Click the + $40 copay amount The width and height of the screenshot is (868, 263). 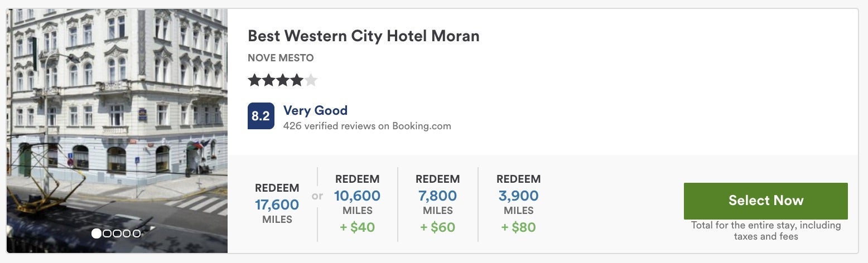(357, 227)
